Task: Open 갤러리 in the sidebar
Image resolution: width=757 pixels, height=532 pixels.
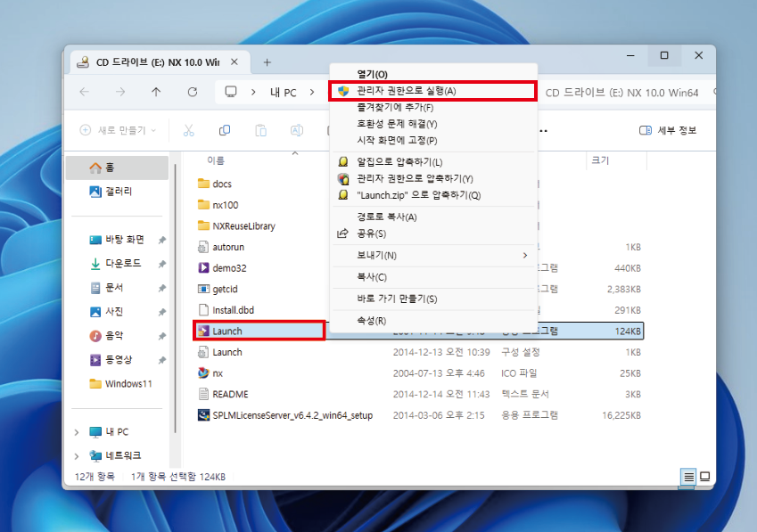Action: click(x=117, y=192)
